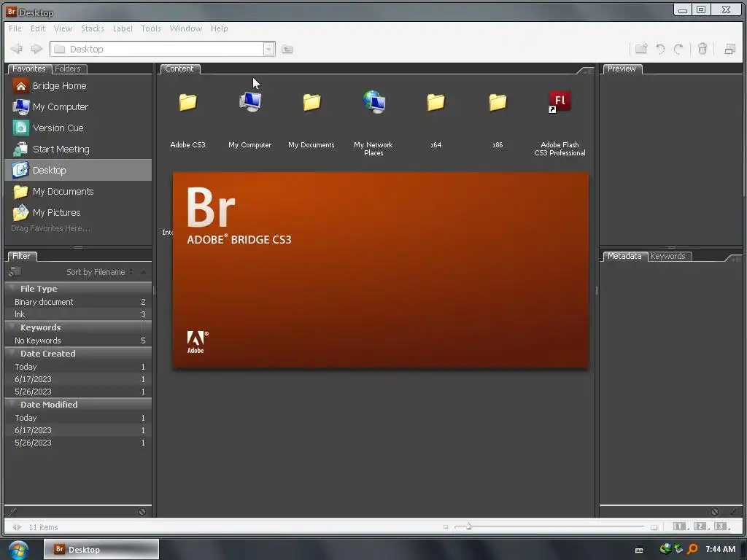747x560 pixels.
Task: Pin the filter with the pushpin icon
Action: click(x=13, y=512)
